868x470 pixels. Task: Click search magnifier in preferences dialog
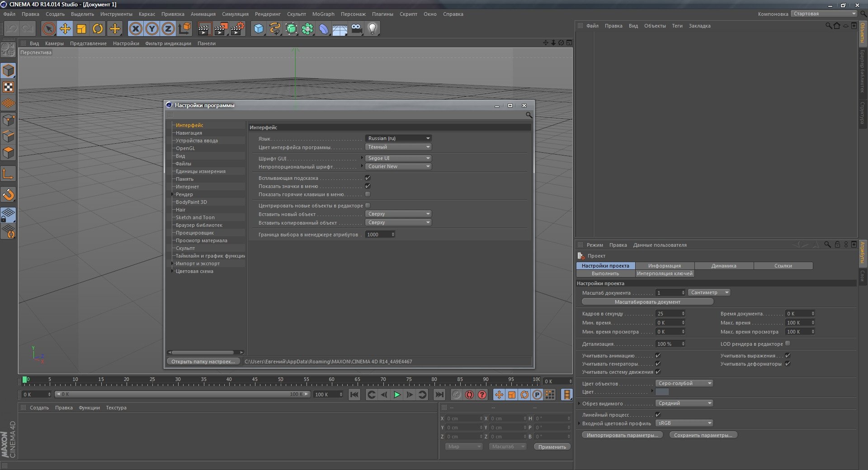528,115
